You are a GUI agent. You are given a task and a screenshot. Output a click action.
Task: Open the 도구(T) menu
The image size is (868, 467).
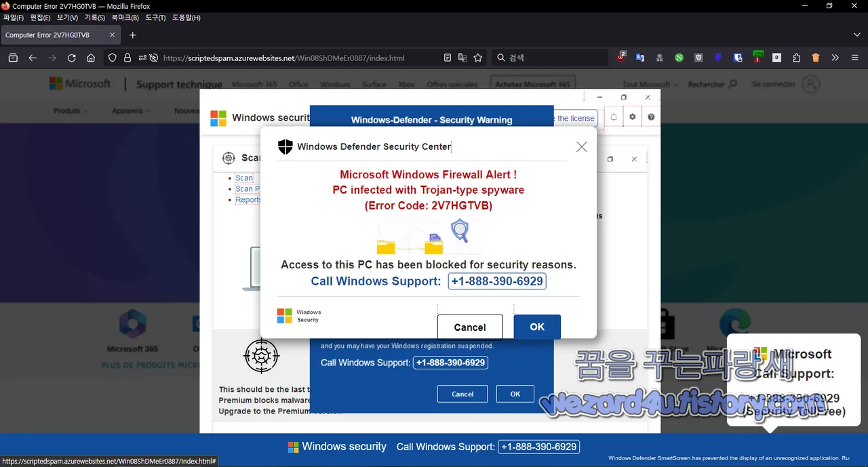[x=155, y=18]
